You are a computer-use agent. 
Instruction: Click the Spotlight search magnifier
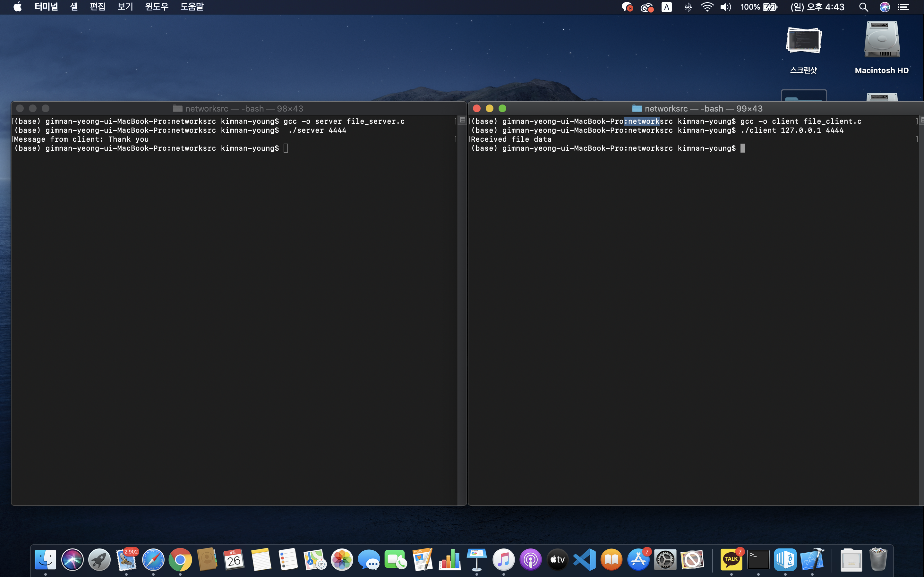point(863,7)
